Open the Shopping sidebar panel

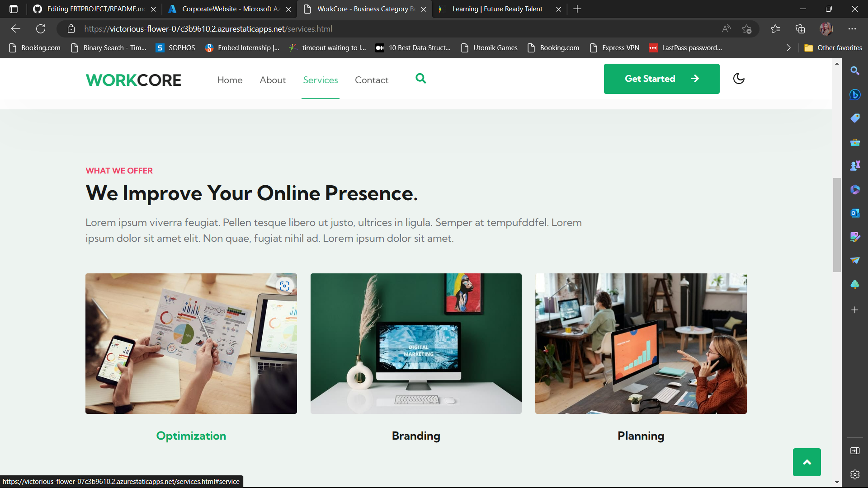pos(855,118)
